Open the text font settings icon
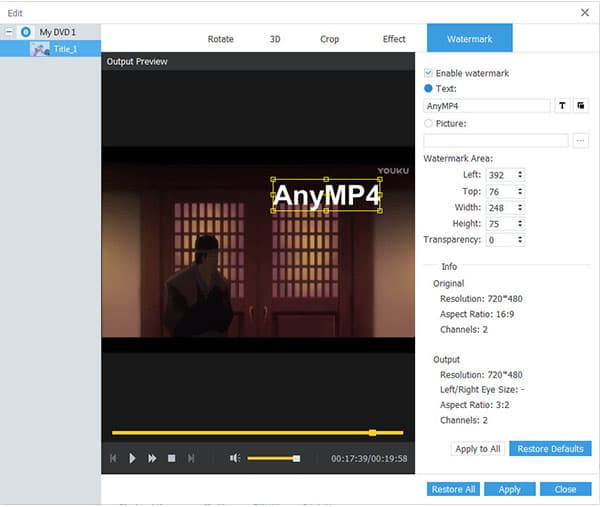The image size is (600, 507). pos(562,106)
